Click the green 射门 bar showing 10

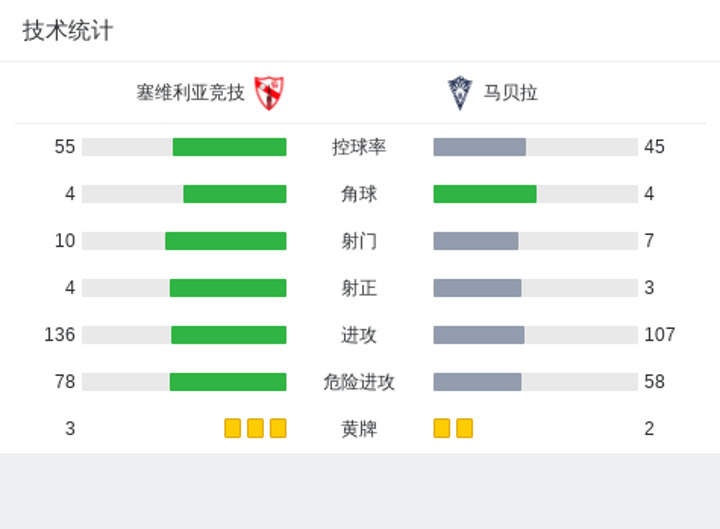tap(226, 241)
